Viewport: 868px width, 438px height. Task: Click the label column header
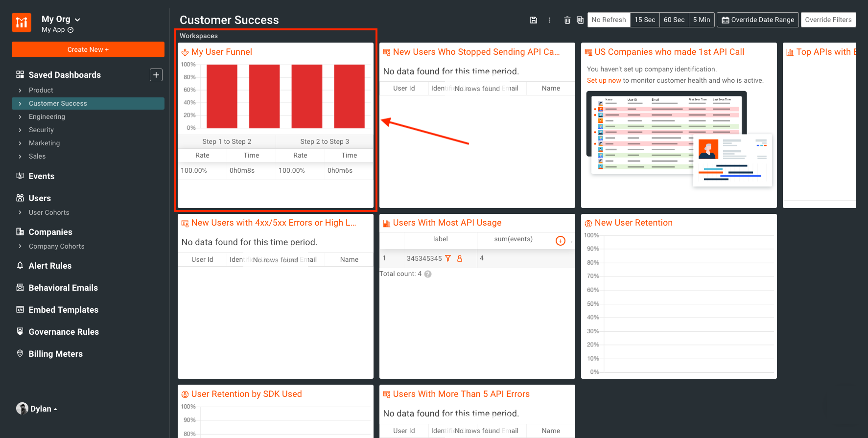click(x=441, y=239)
